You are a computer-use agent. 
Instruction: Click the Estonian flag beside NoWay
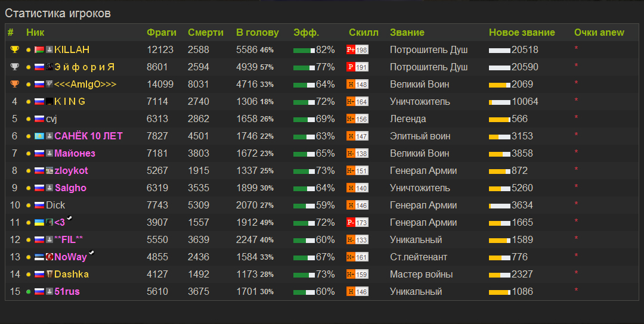[x=39, y=257]
